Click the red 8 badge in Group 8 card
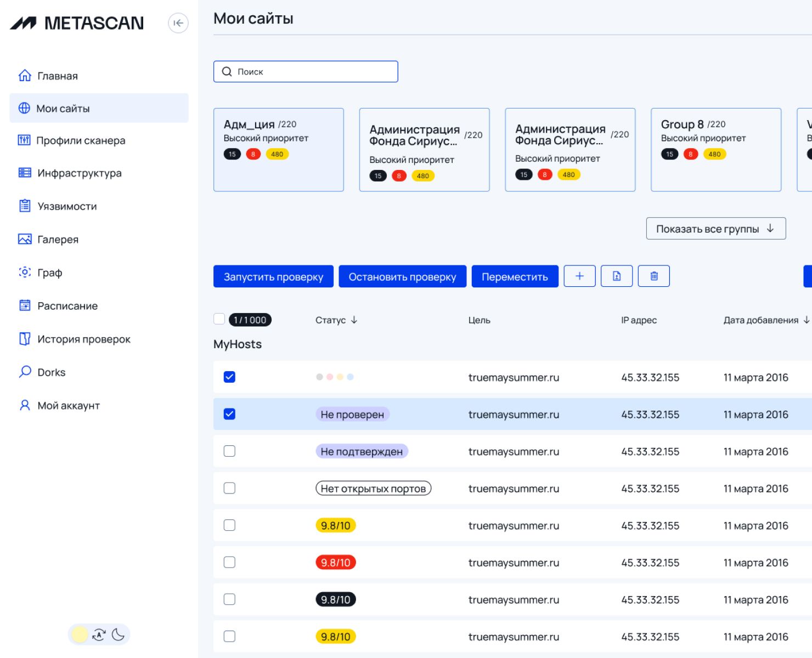This screenshot has width=812, height=658. 690,154
